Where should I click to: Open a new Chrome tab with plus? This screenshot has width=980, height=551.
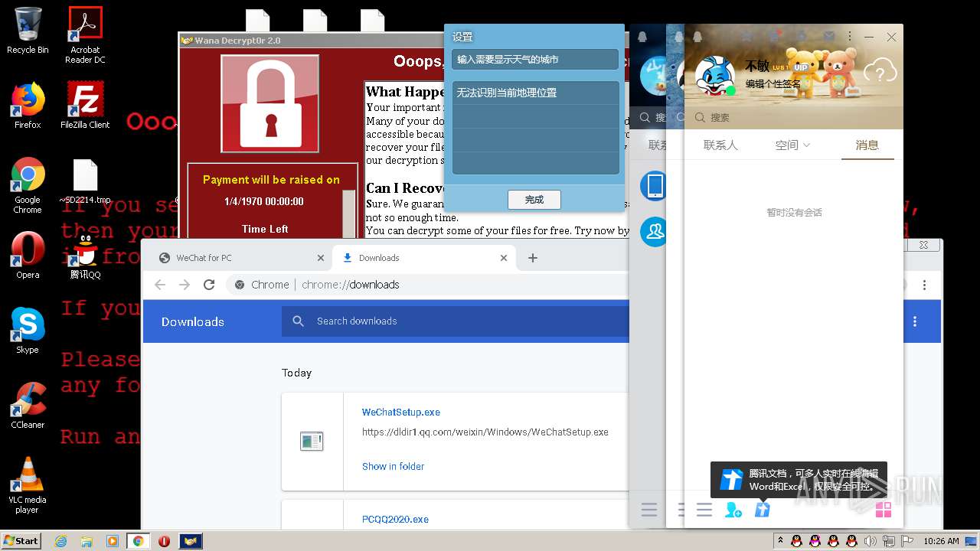click(x=533, y=258)
